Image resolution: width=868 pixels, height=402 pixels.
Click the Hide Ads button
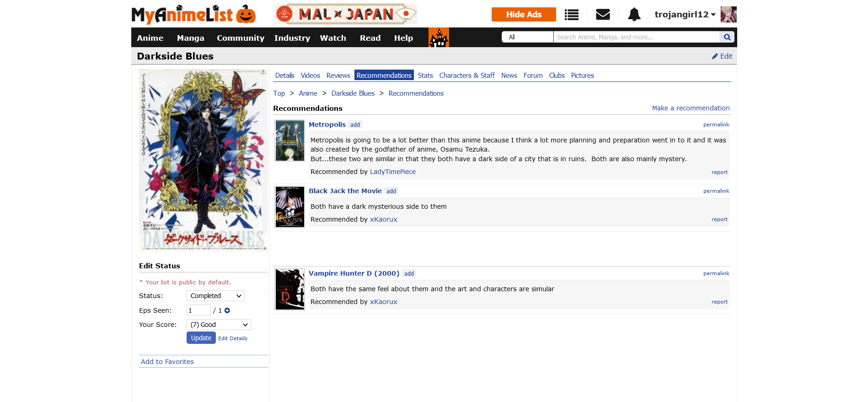point(523,15)
